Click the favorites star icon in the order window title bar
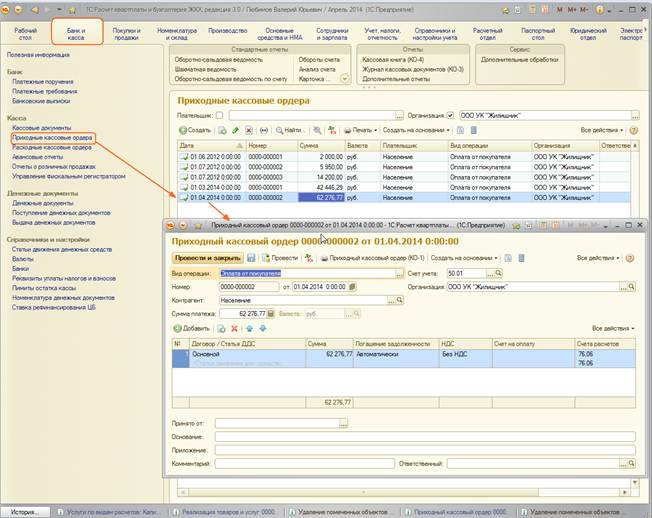Image resolution: width=652 pixels, height=518 pixels. pos(198,226)
